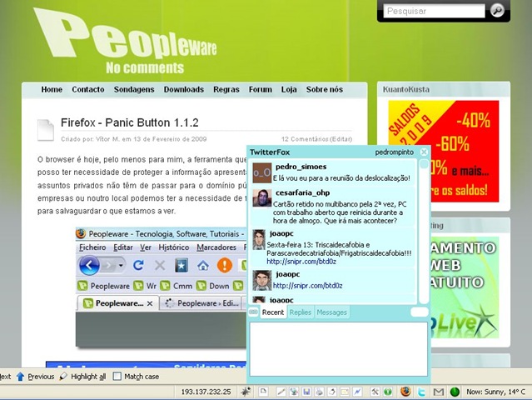The height and width of the screenshot is (400, 532).
Task: Click the snipr link under the Sexta-feira 13 tweet
Action: point(301,262)
